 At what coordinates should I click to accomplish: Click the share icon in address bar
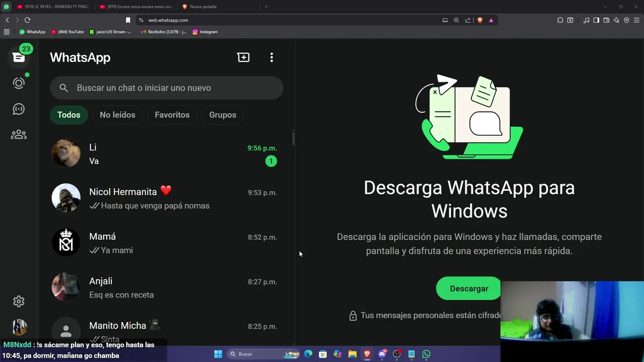(468, 20)
